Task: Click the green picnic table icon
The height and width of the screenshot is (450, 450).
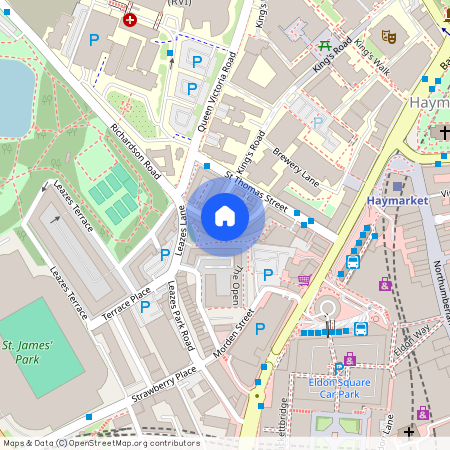Action: [324, 45]
